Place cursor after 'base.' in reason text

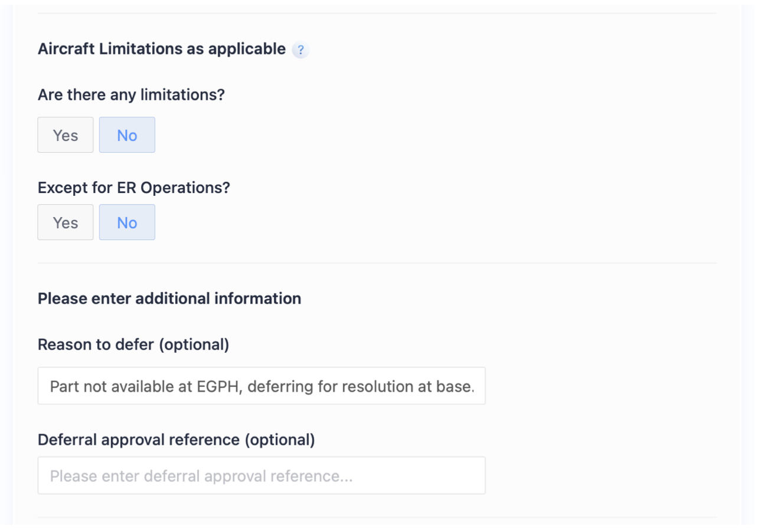click(x=474, y=387)
